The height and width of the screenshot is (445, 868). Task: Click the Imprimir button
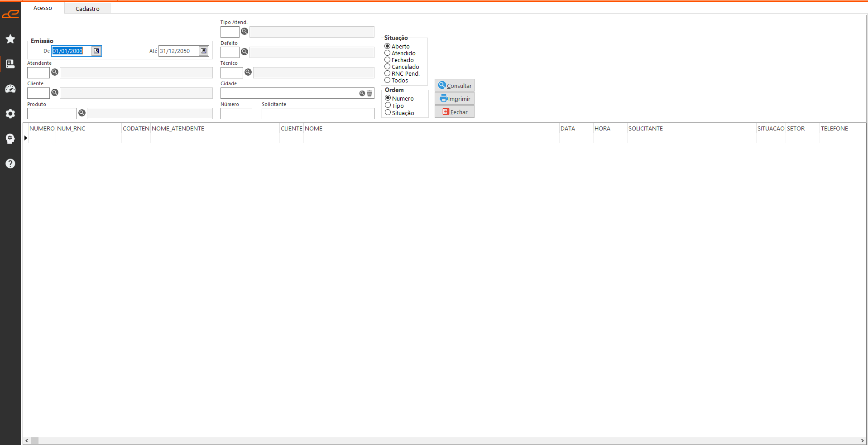click(455, 99)
